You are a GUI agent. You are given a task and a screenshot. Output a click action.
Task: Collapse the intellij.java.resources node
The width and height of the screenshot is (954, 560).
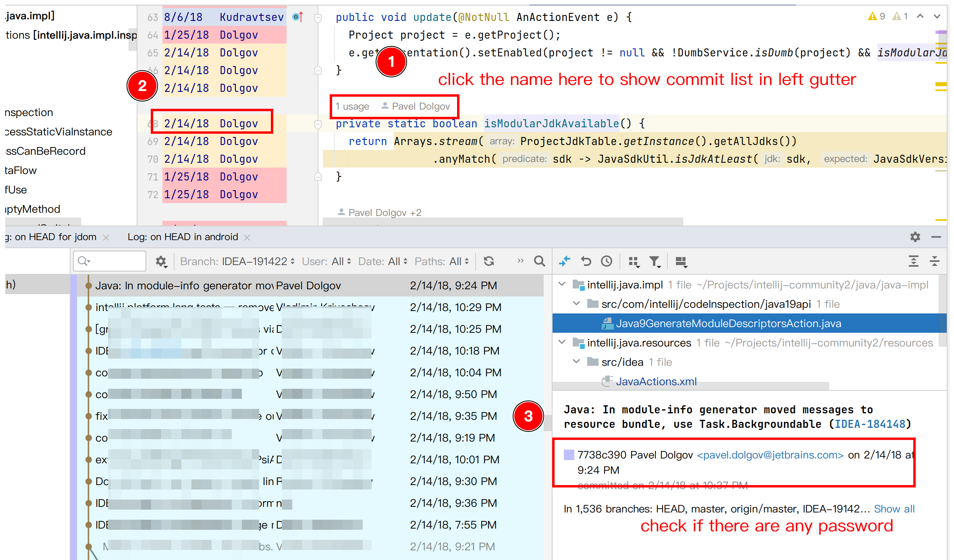[x=562, y=342]
